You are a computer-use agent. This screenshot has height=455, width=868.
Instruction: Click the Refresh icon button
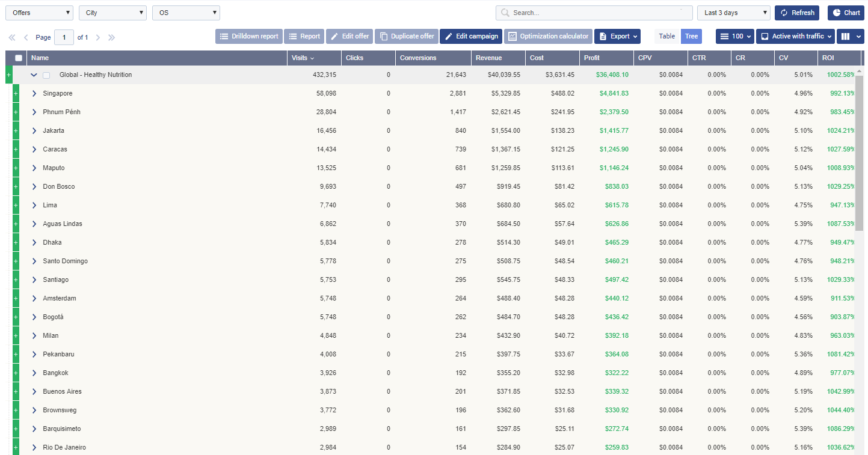tap(796, 13)
